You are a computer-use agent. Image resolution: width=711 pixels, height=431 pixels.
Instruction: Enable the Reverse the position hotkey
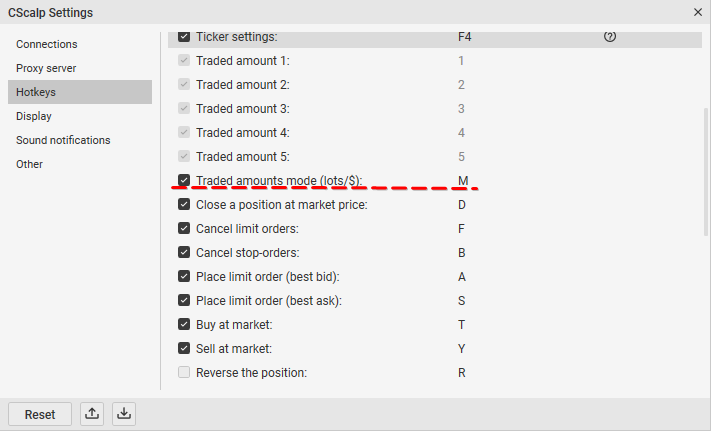tap(184, 373)
